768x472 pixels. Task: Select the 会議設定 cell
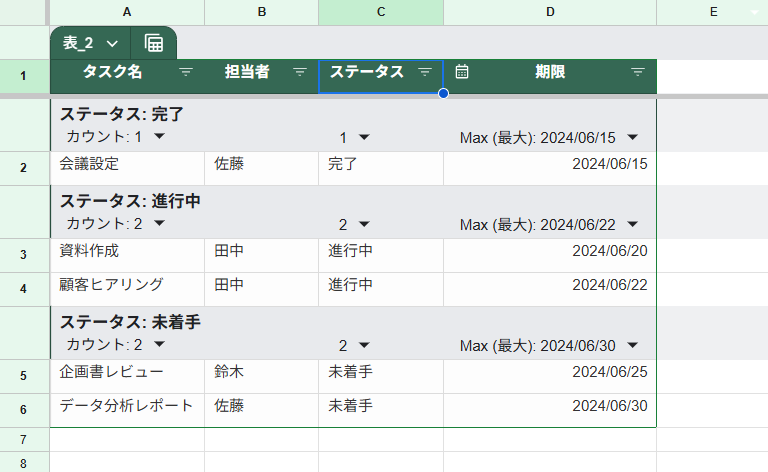pyautogui.click(x=127, y=168)
